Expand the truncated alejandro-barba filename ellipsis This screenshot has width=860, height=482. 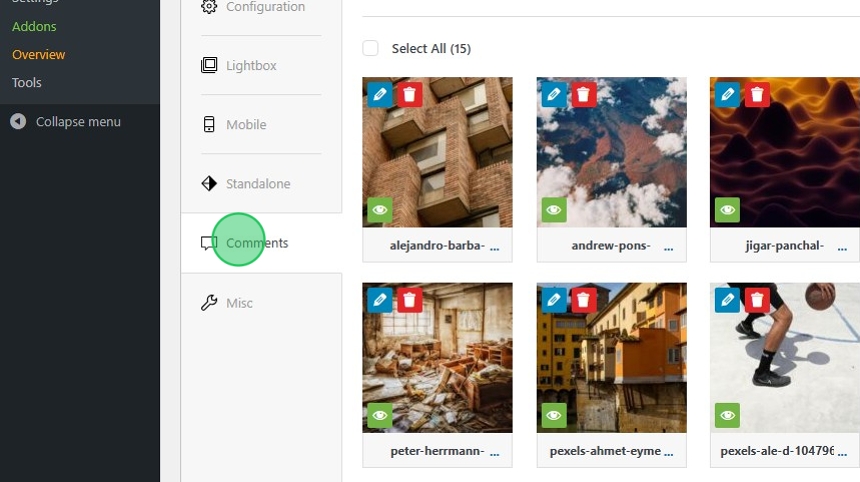coord(494,246)
